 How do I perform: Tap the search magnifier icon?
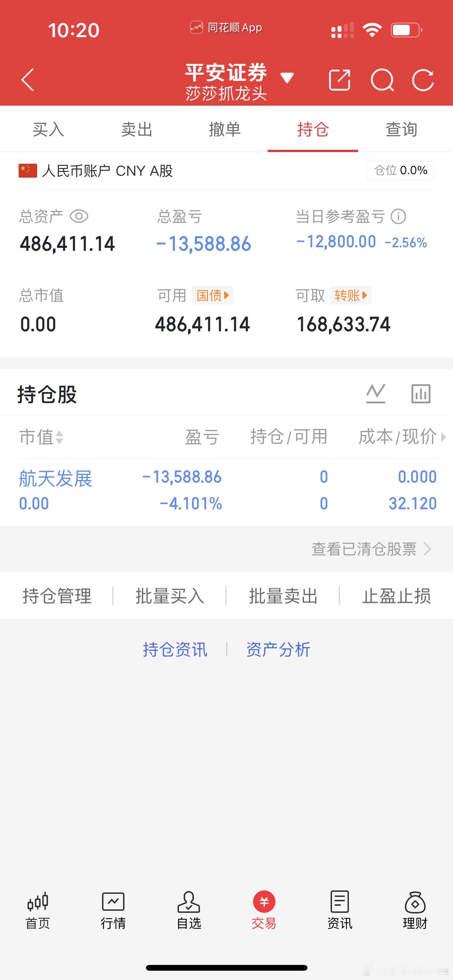pos(382,80)
